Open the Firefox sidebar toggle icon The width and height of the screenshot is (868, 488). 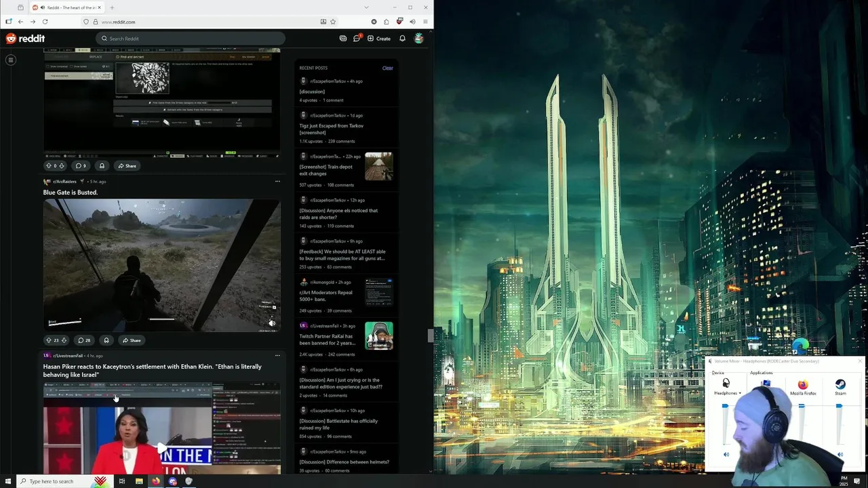coord(8,22)
